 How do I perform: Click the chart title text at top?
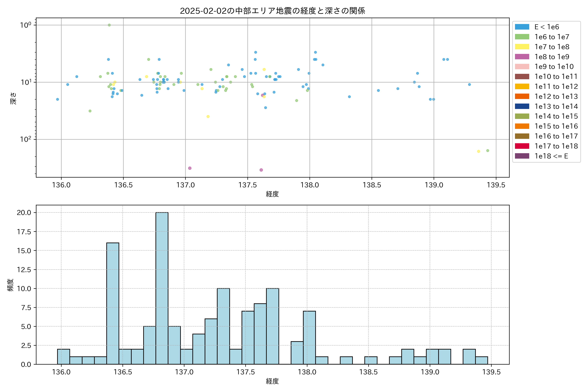[x=272, y=11]
